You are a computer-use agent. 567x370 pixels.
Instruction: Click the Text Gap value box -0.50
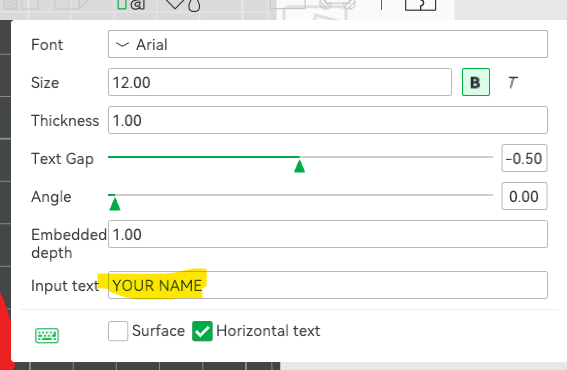tap(524, 158)
